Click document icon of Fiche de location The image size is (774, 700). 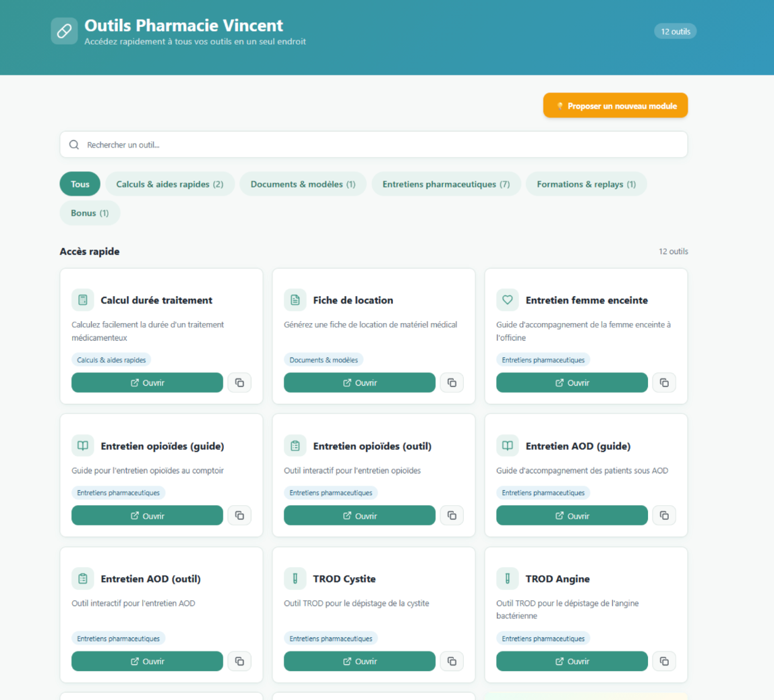(295, 299)
